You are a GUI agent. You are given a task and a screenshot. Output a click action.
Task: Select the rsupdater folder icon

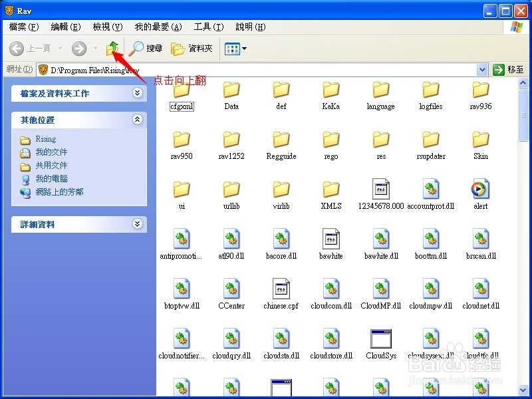pyautogui.click(x=431, y=140)
